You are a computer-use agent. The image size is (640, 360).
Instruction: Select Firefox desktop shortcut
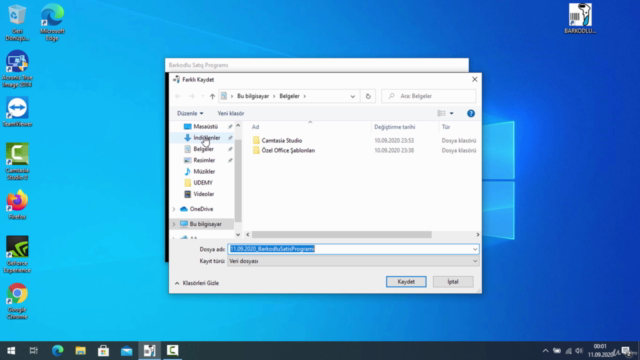(x=17, y=205)
